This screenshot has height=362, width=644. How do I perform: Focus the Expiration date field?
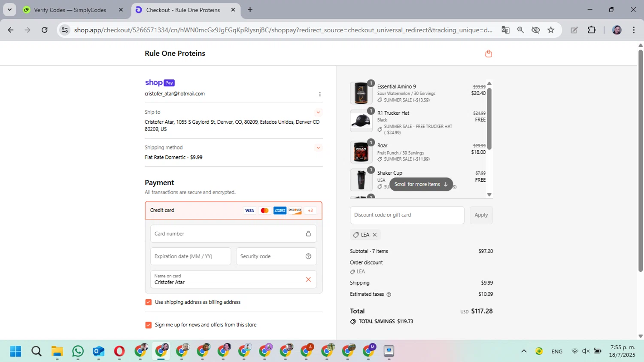pos(191,256)
